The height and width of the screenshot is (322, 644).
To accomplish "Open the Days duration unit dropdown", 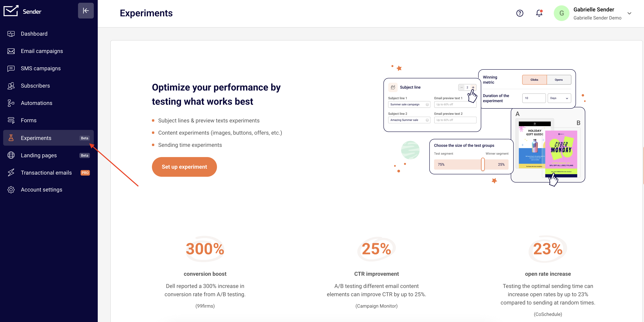I will tap(559, 98).
